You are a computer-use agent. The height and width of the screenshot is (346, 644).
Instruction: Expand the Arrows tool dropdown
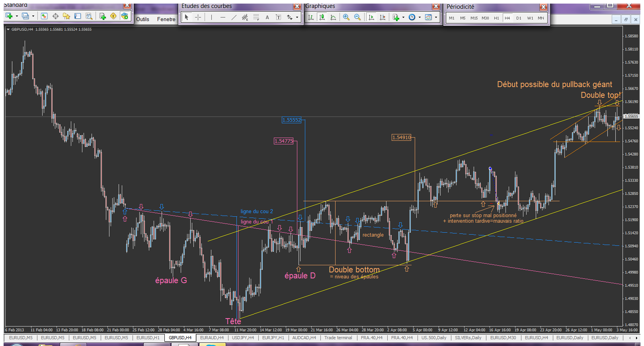pos(297,17)
